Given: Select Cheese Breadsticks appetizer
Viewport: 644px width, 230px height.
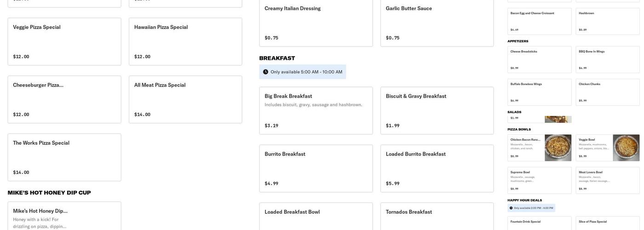Looking at the screenshot, I should click(539, 59).
